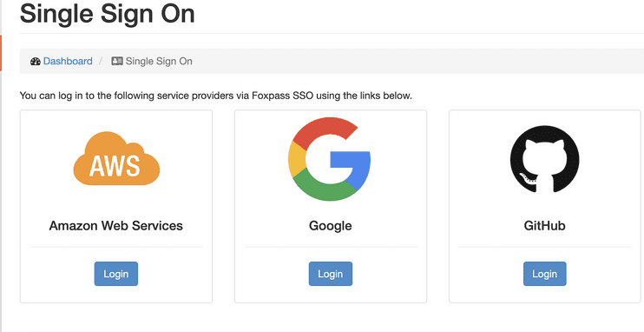This screenshot has width=644, height=332.
Task: Click the breadcrumb slash separator
Action: 101,62
